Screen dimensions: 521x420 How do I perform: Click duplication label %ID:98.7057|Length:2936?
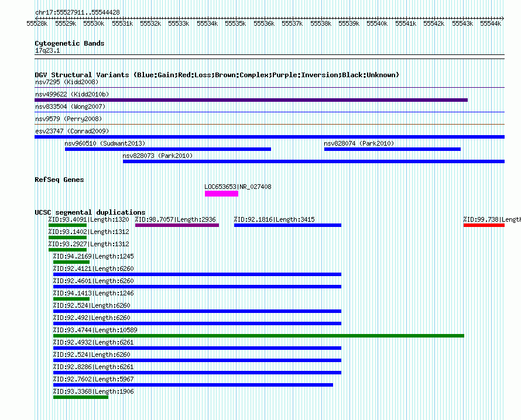tap(176, 219)
